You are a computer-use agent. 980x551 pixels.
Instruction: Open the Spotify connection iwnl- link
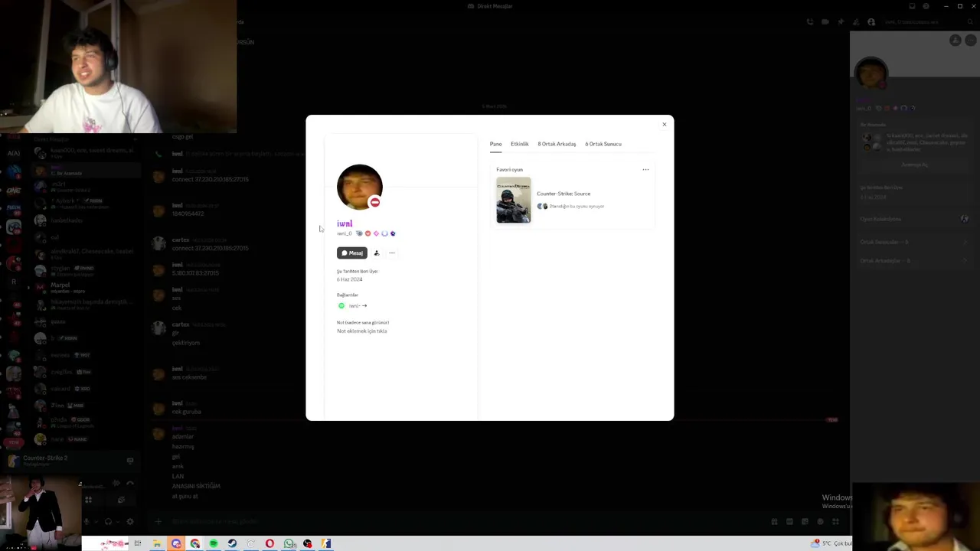[x=358, y=305]
